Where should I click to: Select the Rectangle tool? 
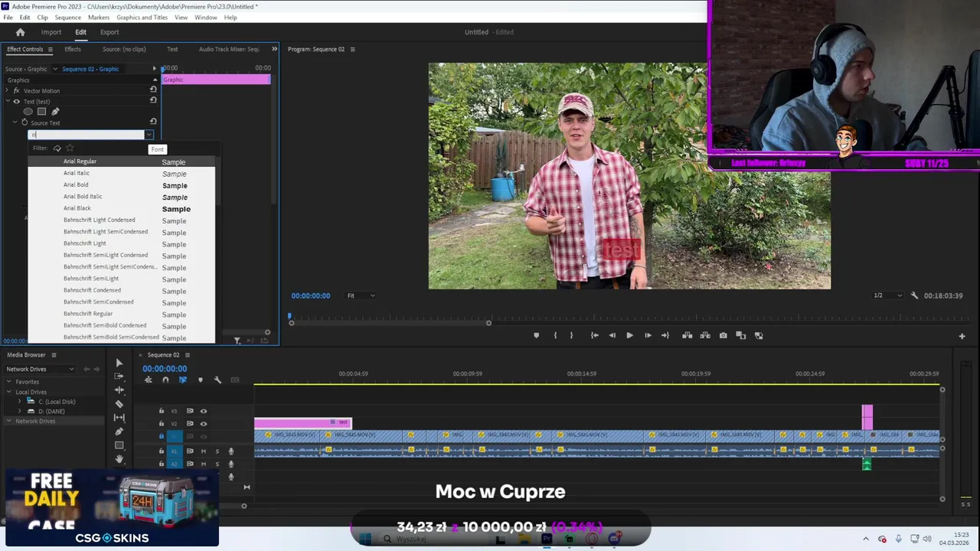click(x=119, y=445)
